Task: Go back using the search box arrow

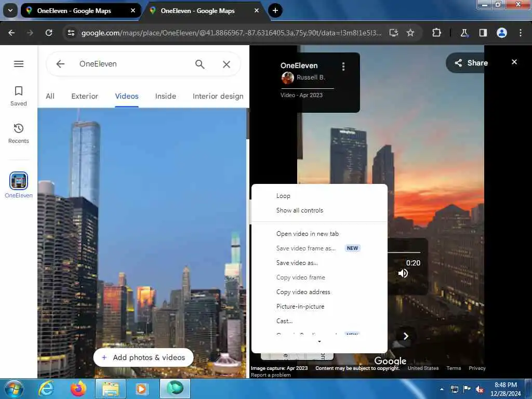Action: coord(60,64)
